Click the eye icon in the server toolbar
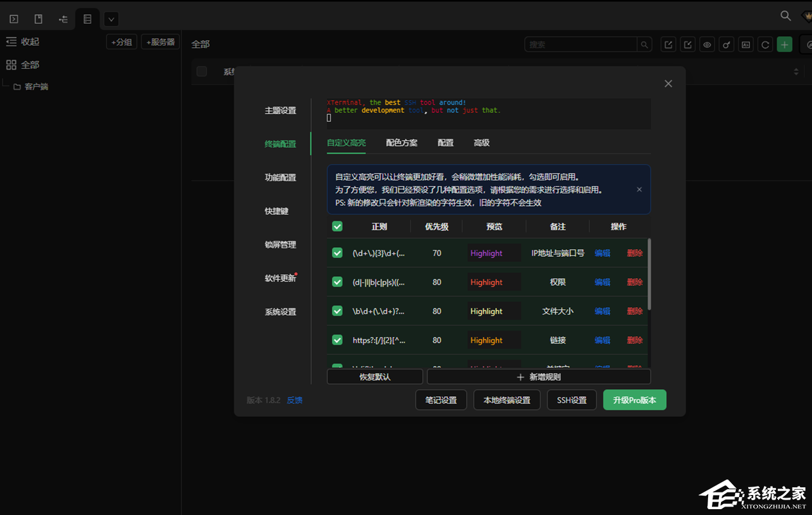The image size is (812, 515). click(707, 45)
